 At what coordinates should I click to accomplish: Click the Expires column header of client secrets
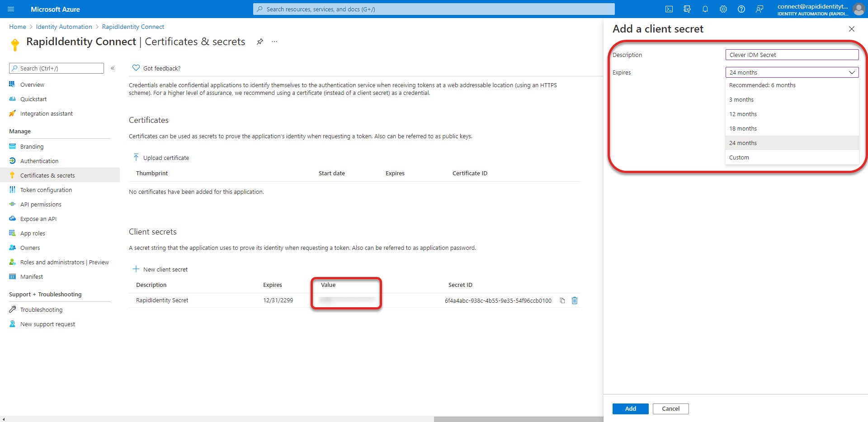pos(273,285)
